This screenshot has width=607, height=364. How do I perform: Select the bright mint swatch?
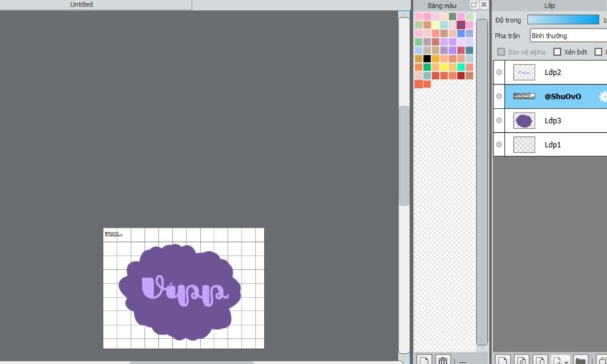[461, 67]
